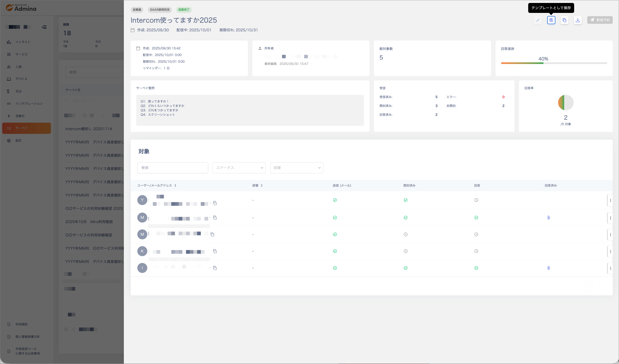Click the 回答済み column header
Screen dimensions: 619x364
(x=551, y=186)
